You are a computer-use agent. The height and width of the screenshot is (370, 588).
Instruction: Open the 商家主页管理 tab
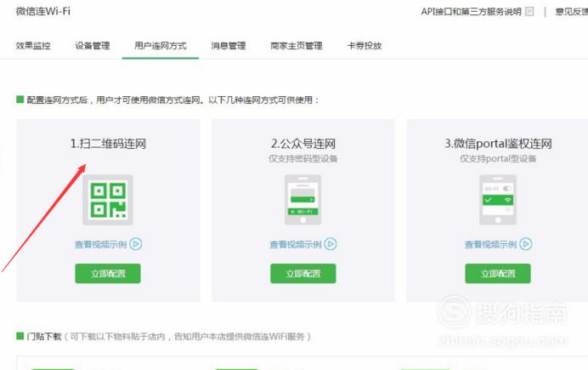297,46
